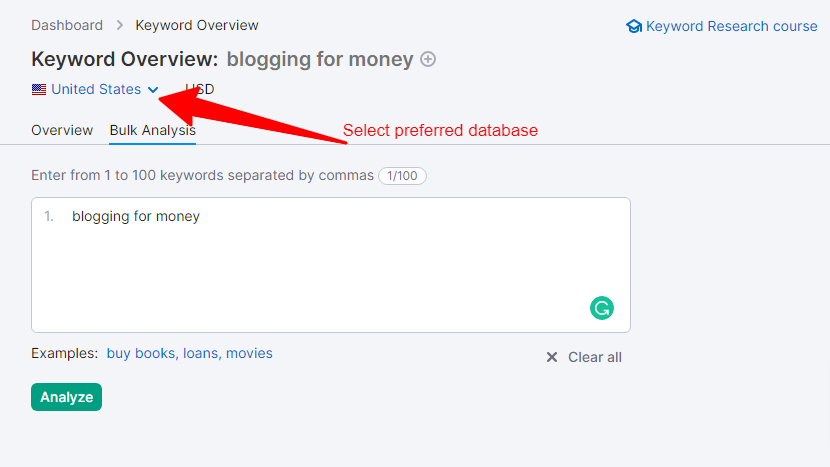Screen dimensions: 830x467
Task: Click the green Analyze button
Action: coord(66,397)
